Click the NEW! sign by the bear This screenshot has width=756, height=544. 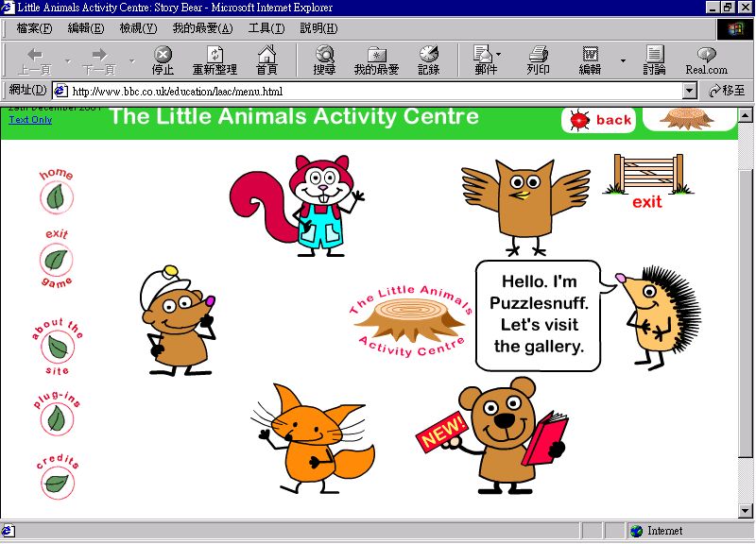click(441, 432)
